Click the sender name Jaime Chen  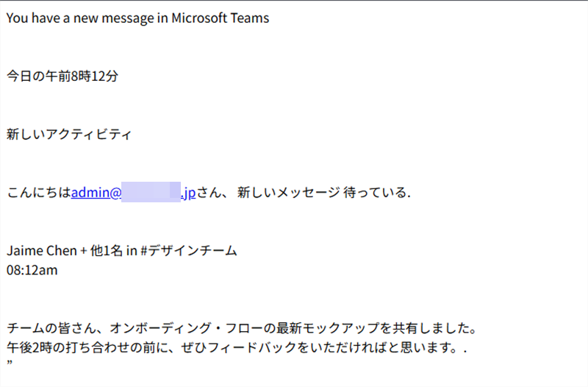[42, 250]
